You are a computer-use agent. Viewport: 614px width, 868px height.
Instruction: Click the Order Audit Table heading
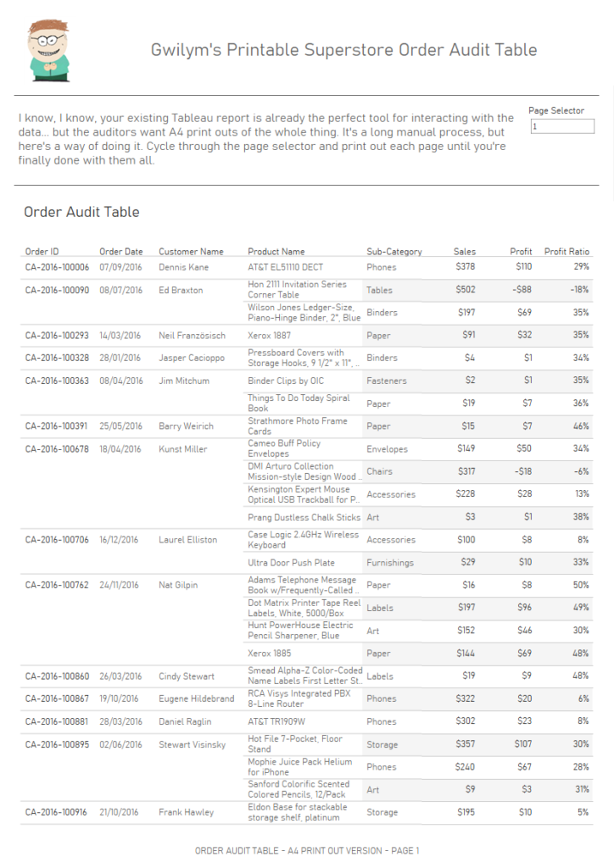pos(81,212)
